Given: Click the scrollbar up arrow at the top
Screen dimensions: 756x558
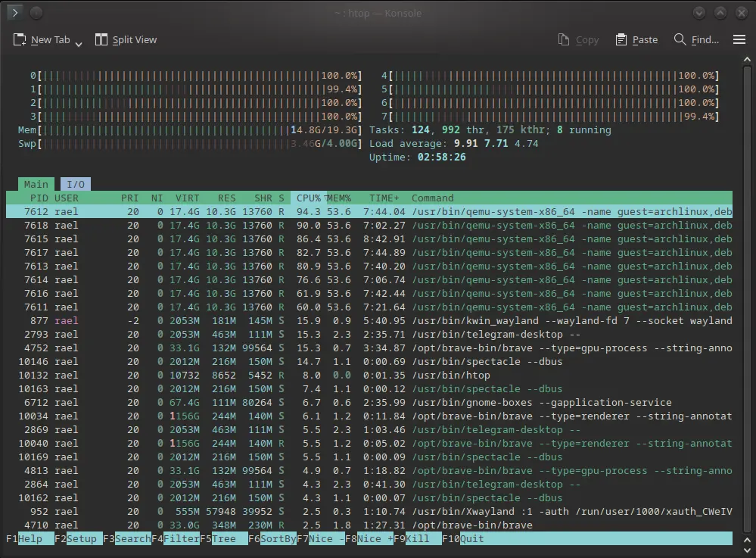Looking at the screenshot, I should pyautogui.click(x=747, y=60).
